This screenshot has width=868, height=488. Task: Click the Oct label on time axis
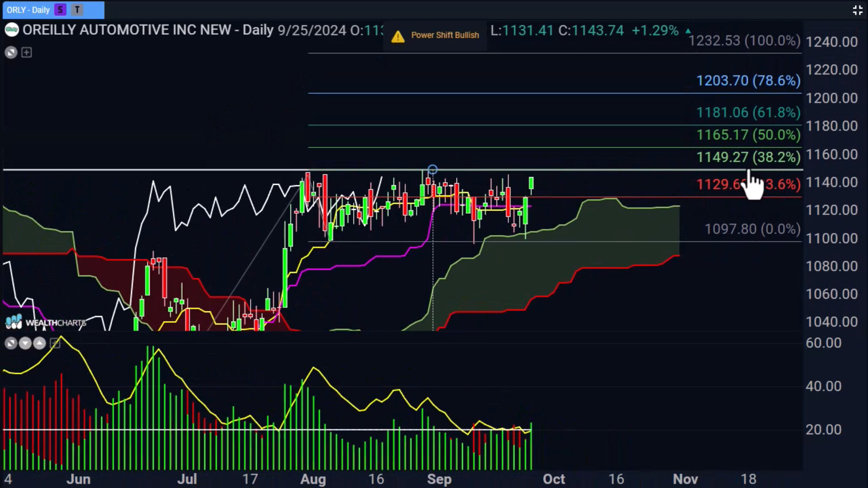pos(554,479)
